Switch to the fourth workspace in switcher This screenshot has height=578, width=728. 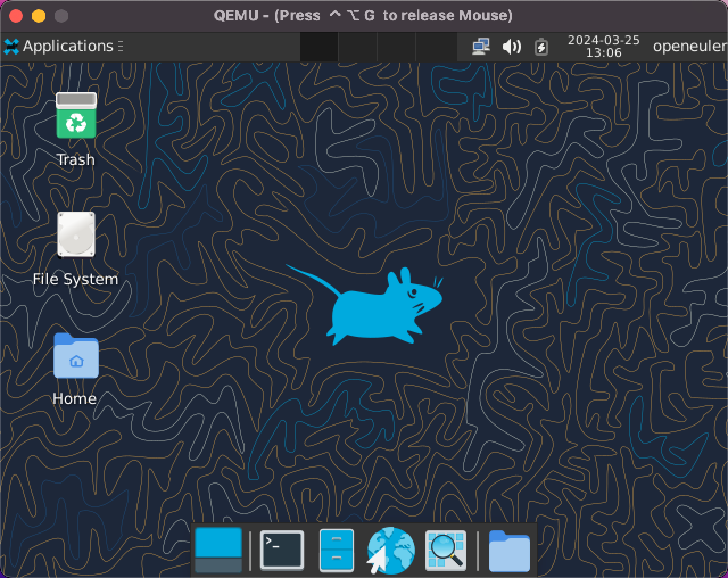(436, 47)
